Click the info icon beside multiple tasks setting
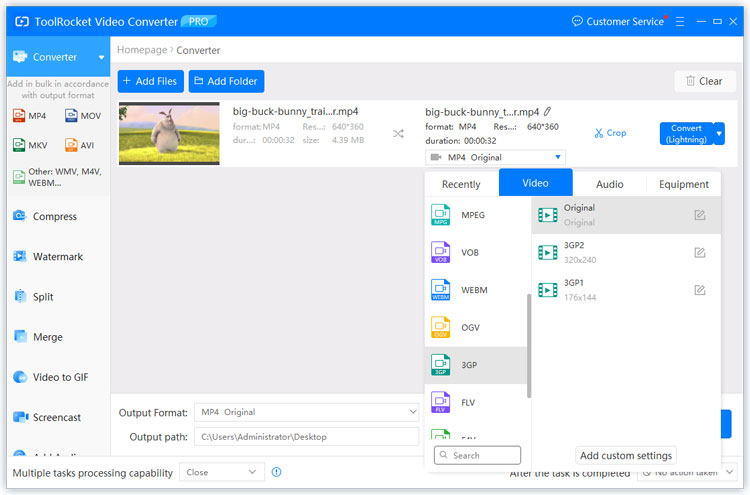Image resolution: width=750 pixels, height=495 pixels. [x=276, y=472]
